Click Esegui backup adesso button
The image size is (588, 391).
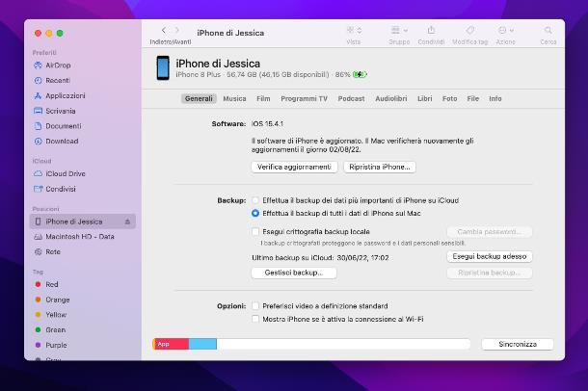pos(490,256)
